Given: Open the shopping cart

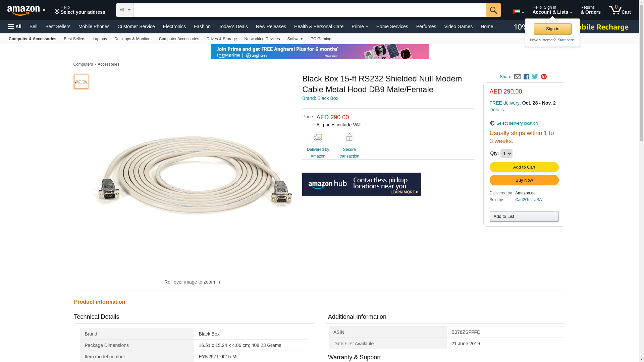Looking at the screenshot, I should pos(620,10).
